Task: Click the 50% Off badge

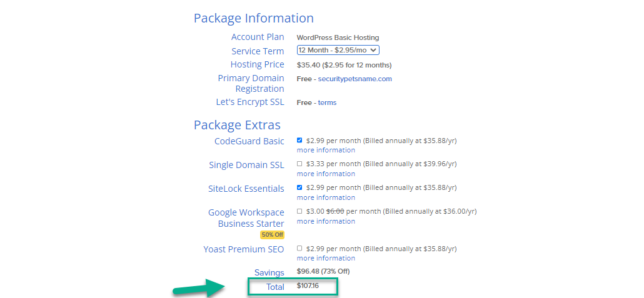Action: click(273, 235)
